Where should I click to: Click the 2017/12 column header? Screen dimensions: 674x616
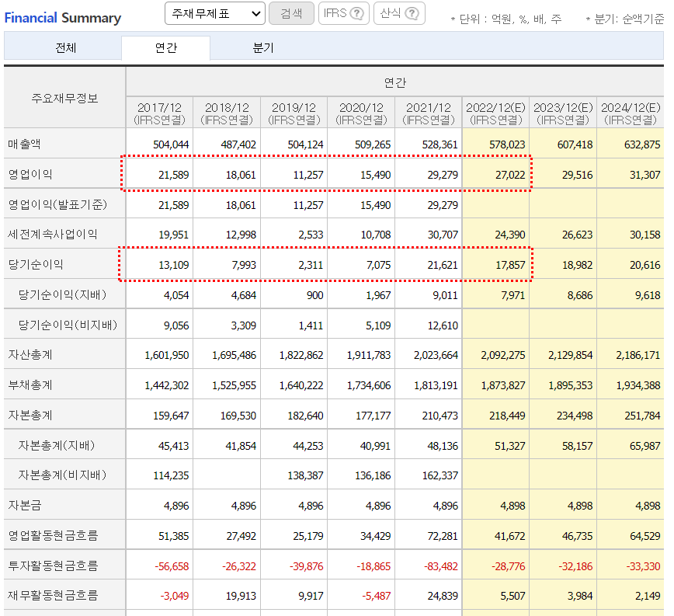pyautogui.click(x=159, y=113)
